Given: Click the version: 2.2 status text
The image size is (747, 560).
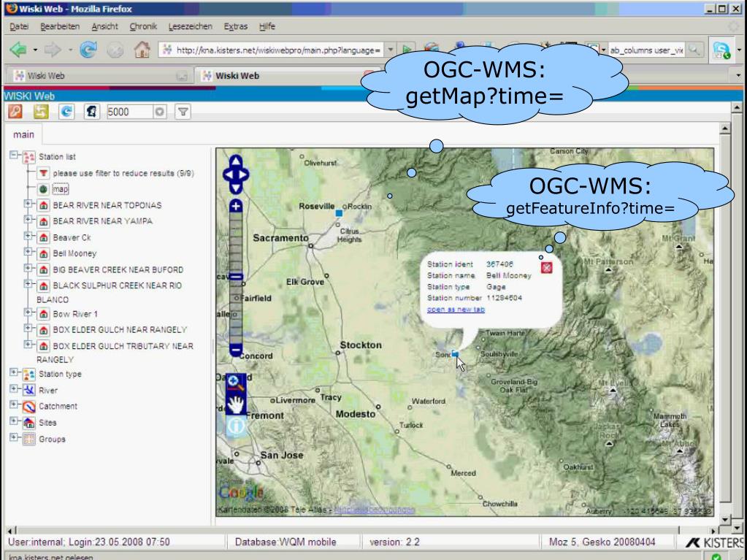Looking at the screenshot, I should [394, 542].
